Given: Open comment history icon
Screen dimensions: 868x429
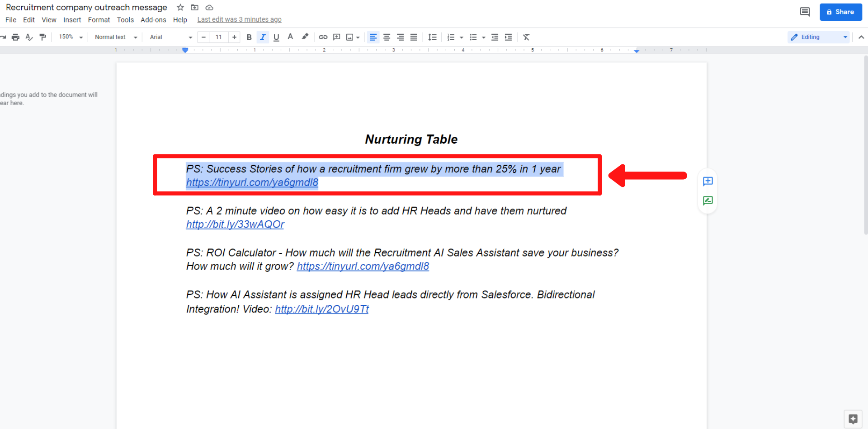Looking at the screenshot, I should pyautogui.click(x=805, y=12).
